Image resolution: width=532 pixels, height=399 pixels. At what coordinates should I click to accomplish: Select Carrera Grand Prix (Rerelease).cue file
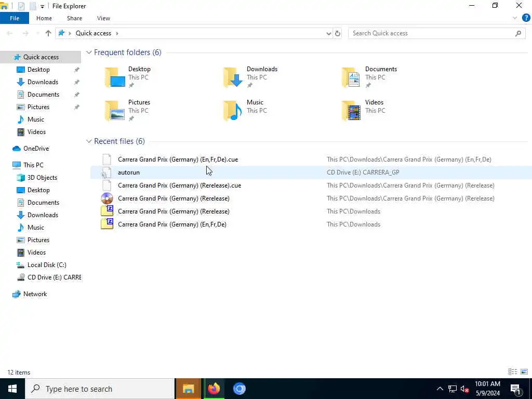point(311,185)
